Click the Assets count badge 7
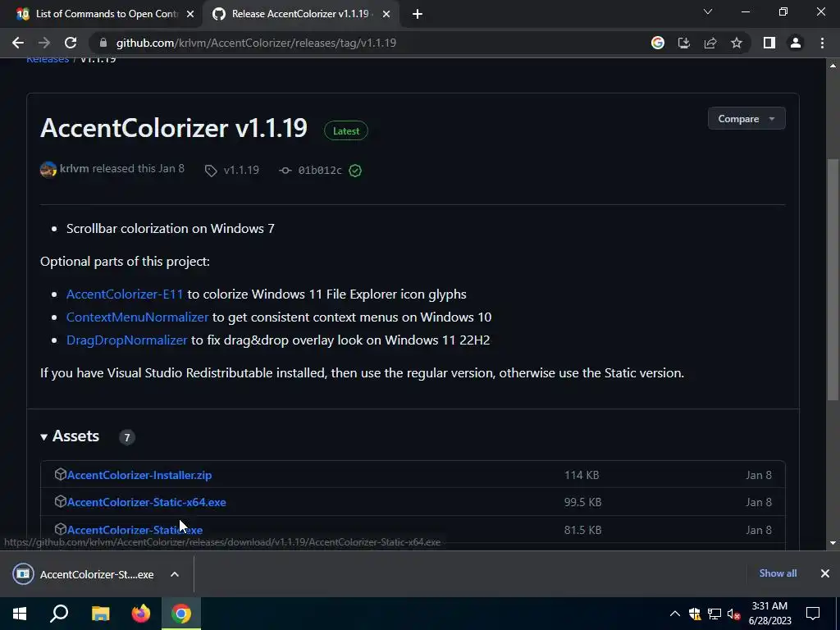 click(127, 438)
